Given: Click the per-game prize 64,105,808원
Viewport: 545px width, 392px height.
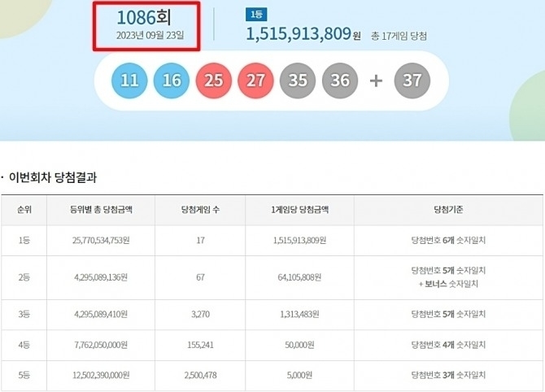Looking at the screenshot, I should (299, 277).
